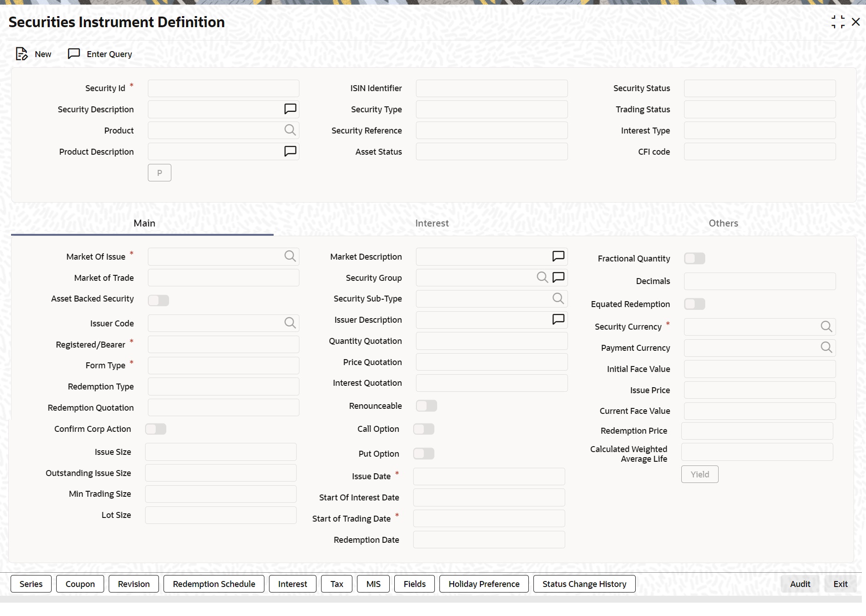Image resolution: width=866 pixels, height=616 pixels.
Task: Open the Status Change History sub-screen
Action: (x=585, y=584)
